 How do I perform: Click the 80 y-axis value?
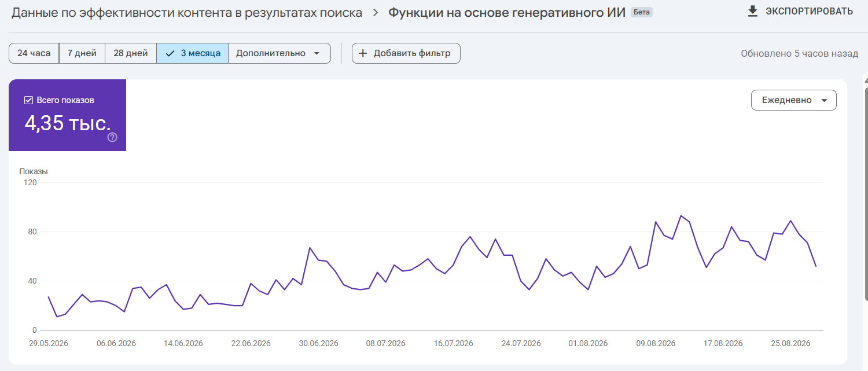[x=32, y=232]
